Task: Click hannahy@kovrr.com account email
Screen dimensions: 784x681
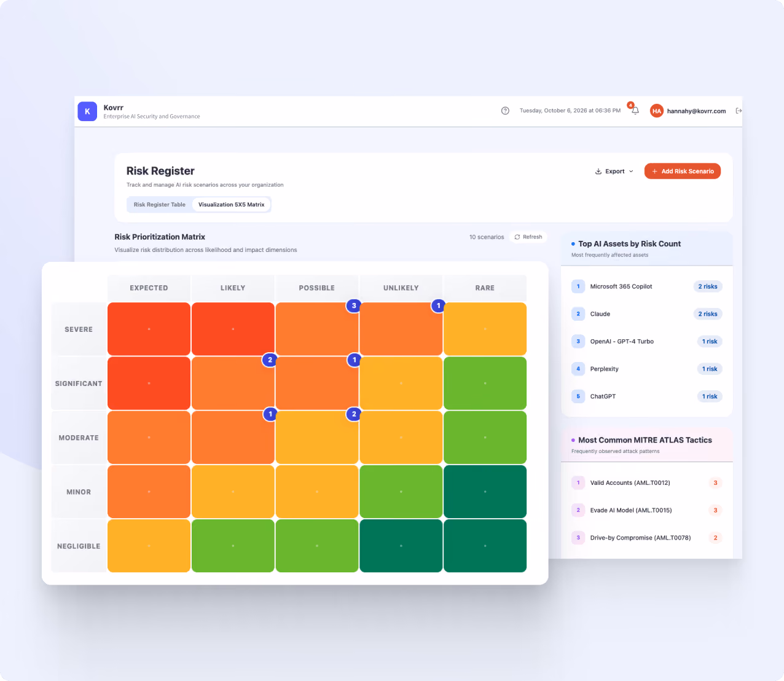Action: coord(696,111)
